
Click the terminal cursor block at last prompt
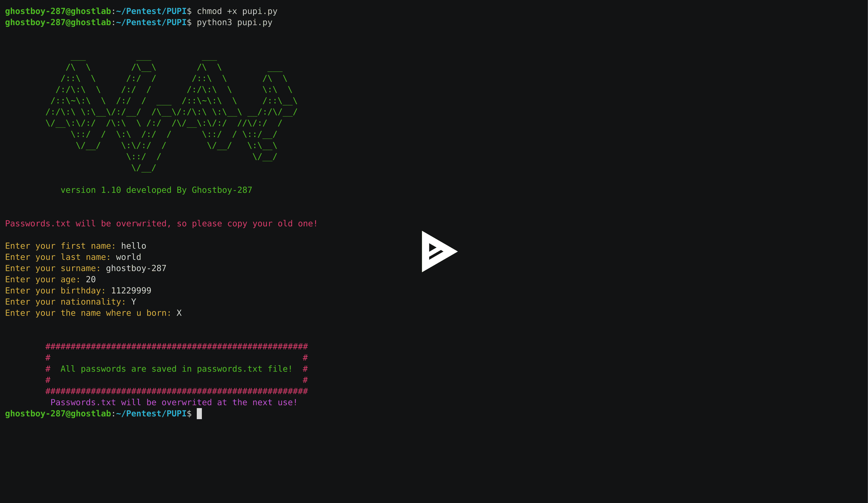click(x=199, y=414)
